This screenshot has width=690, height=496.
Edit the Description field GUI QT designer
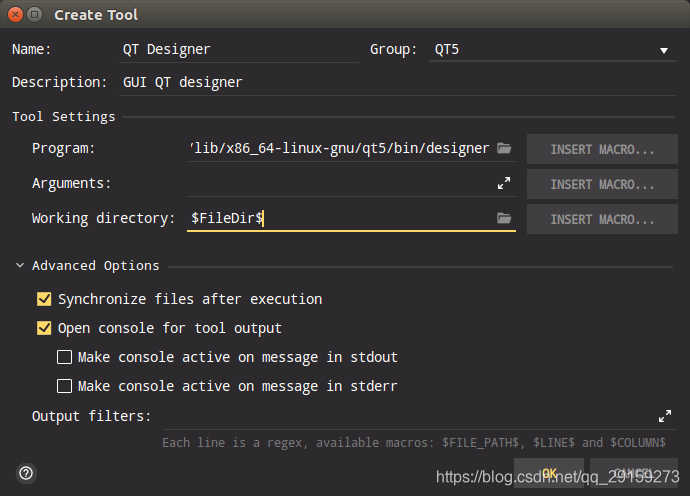coord(398,83)
